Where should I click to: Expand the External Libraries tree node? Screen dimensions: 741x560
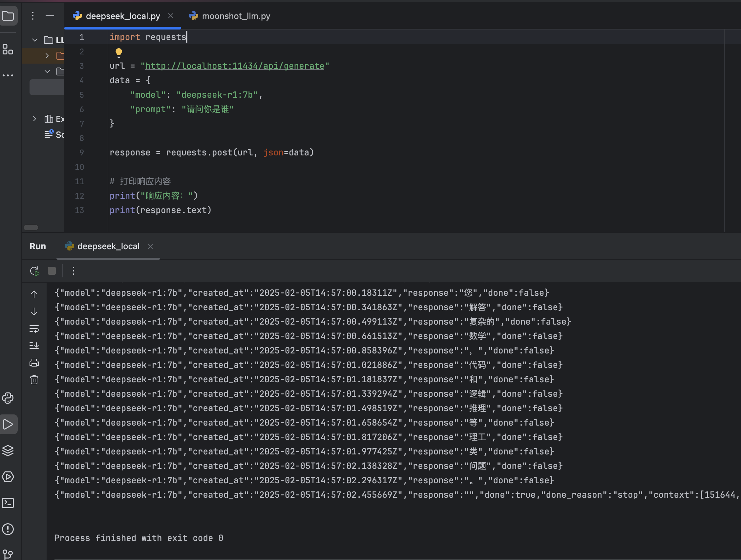[x=34, y=119]
